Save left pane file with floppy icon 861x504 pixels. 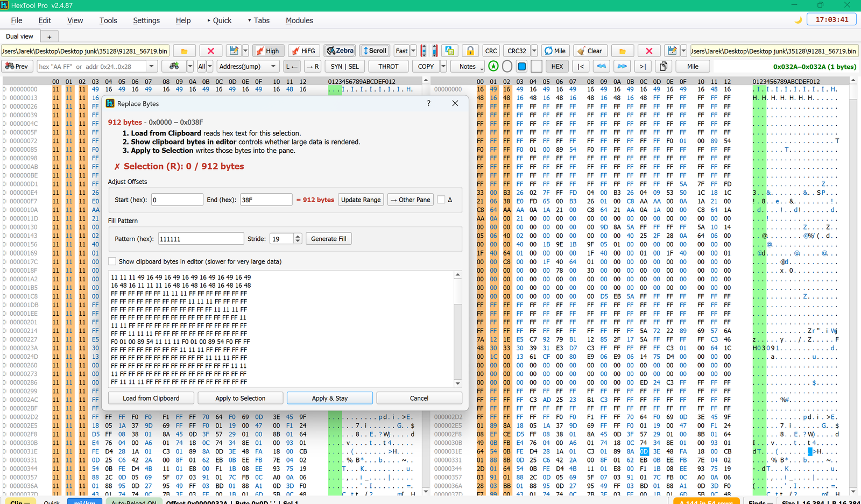[234, 51]
